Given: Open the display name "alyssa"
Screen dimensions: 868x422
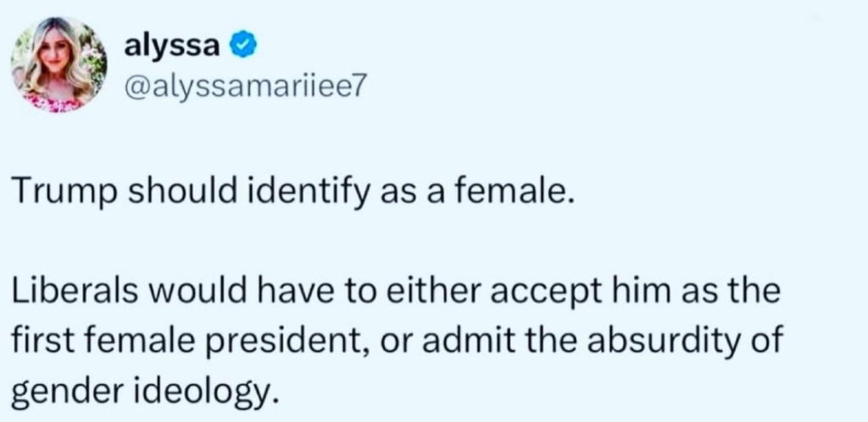Looking at the screenshot, I should 172,47.
